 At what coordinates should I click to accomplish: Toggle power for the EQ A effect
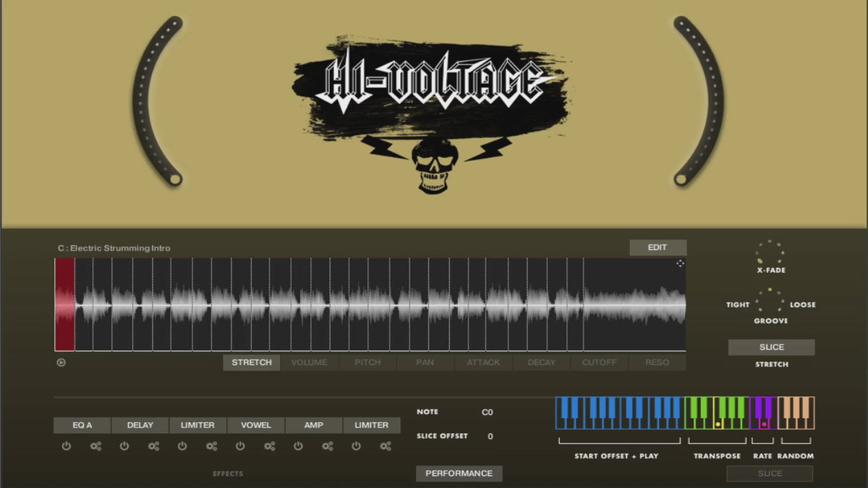pyautogui.click(x=67, y=447)
